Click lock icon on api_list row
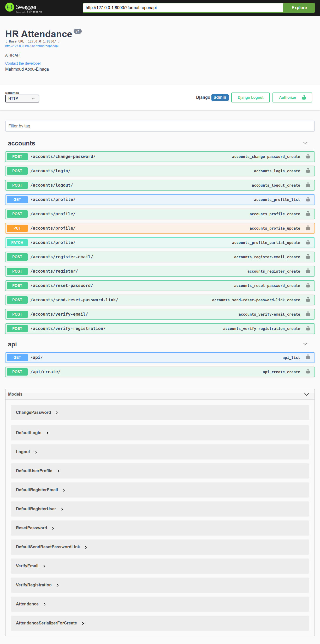320x644 pixels. (308, 357)
